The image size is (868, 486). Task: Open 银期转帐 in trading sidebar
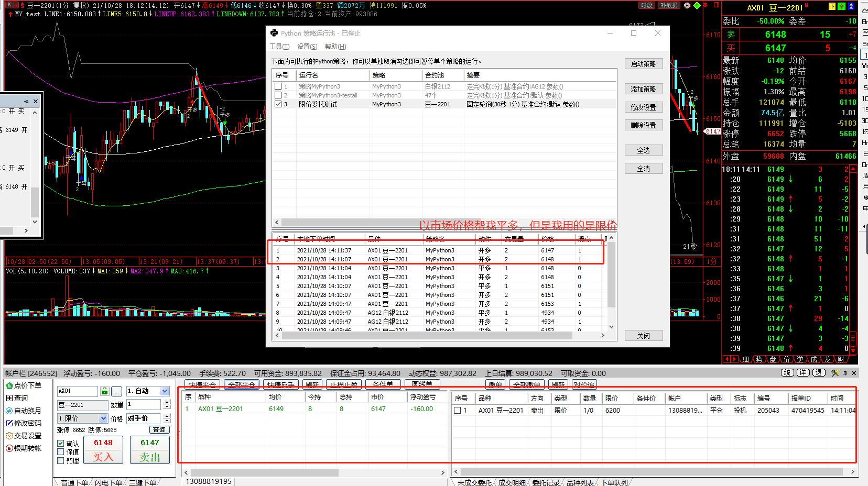[x=24, y=448]
